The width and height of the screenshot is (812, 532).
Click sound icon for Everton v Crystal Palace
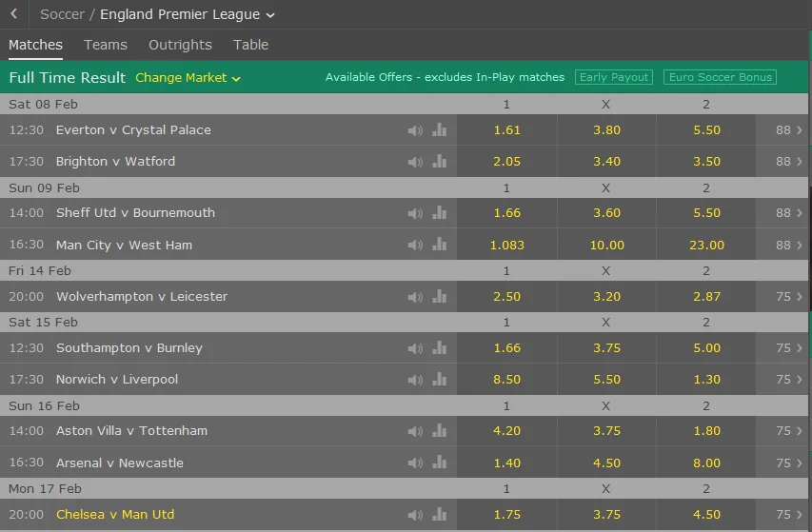415,130
